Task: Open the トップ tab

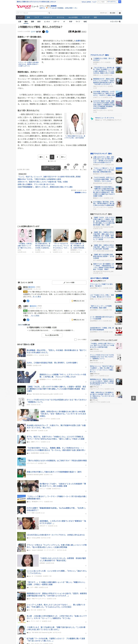Action: tap(20, 17)
